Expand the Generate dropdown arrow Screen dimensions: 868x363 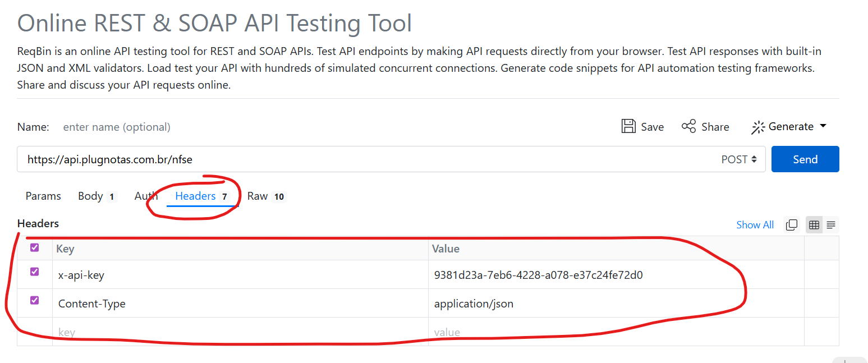823,126
